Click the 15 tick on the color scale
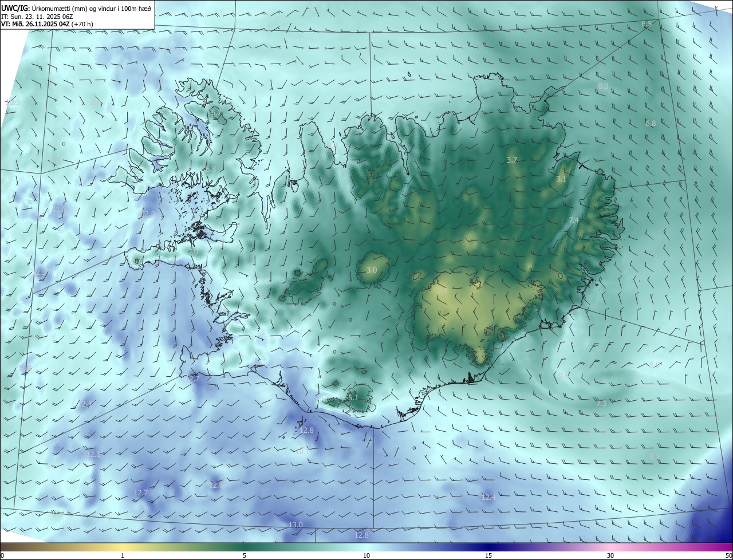The image size is (733, 560). click(x=488, y=555)
